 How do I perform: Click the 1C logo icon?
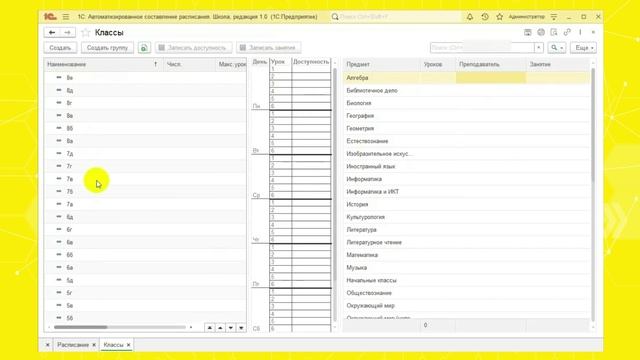[50, 17]
